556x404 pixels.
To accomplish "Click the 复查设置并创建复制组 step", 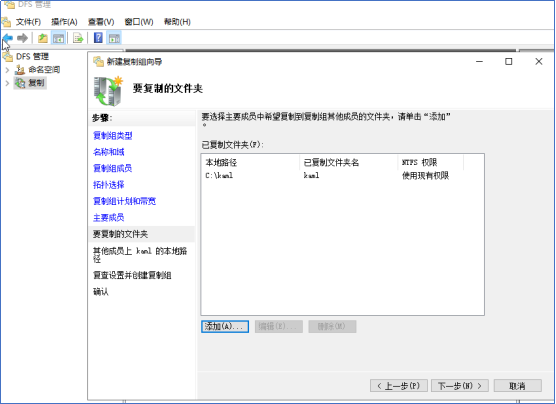I will (x=132, y=275).
